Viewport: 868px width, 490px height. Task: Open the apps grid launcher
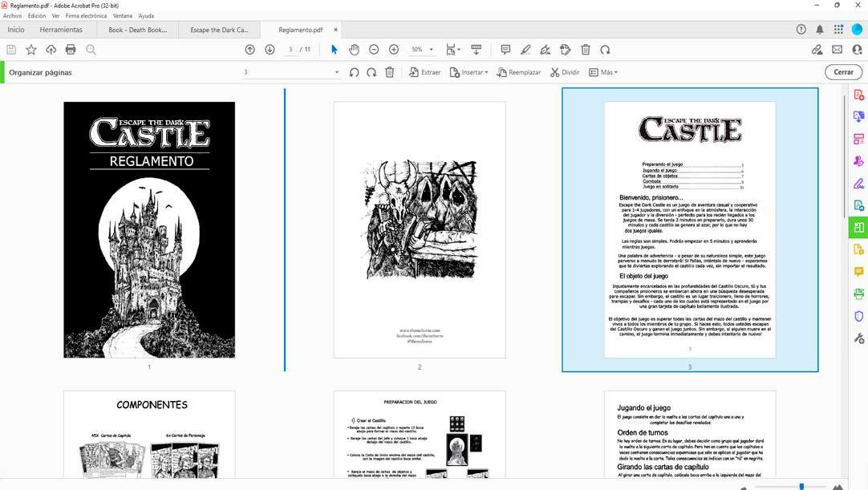click(x=838, y=30)
